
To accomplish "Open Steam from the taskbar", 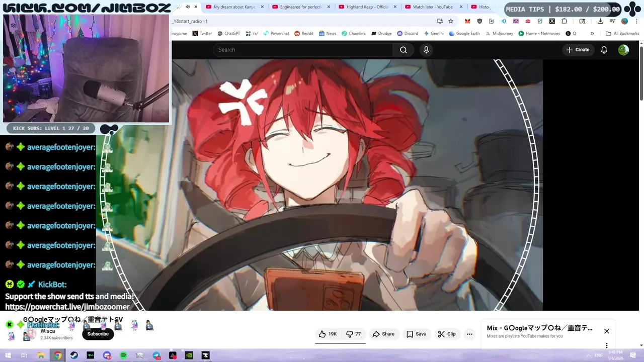I will pyautogui.click(x=74, y=355).
